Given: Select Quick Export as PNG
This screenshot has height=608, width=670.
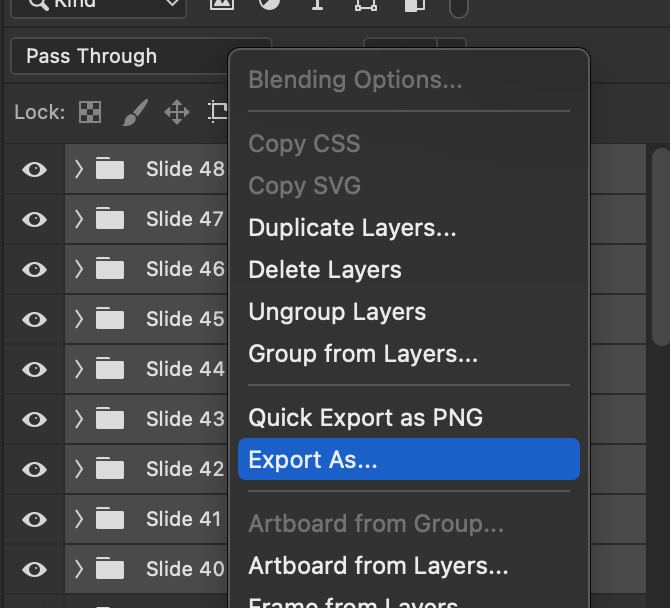Looking at the screenshot, I should 365,417.
